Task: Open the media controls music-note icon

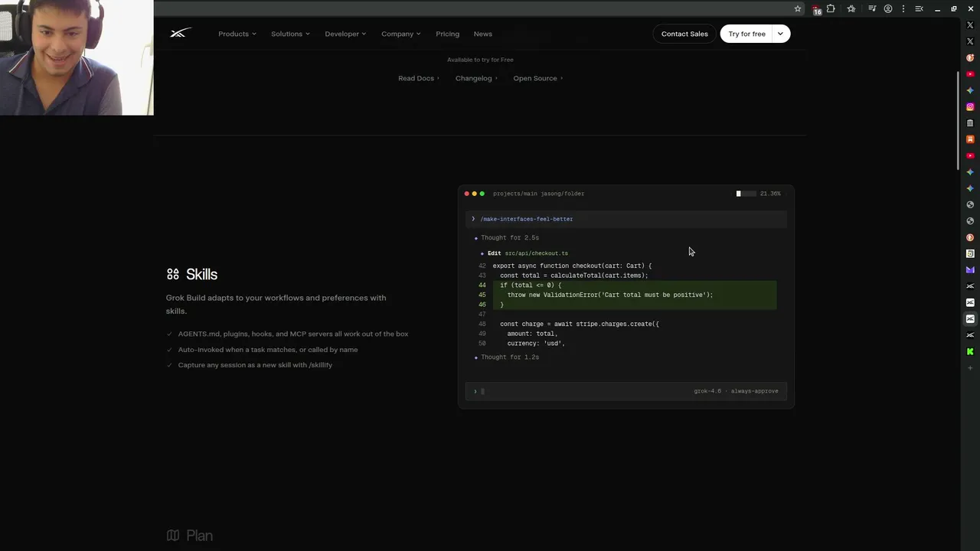Action: tap(872, 9)
